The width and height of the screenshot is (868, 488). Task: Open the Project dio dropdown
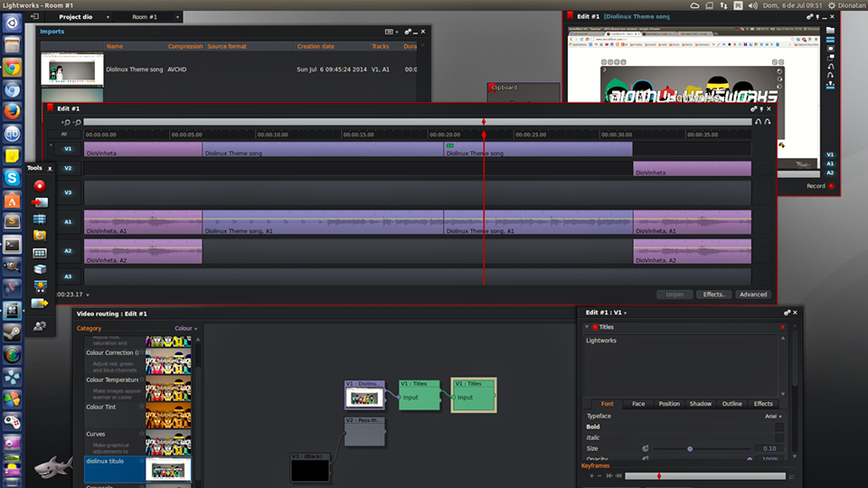click(x=83, y=17)
